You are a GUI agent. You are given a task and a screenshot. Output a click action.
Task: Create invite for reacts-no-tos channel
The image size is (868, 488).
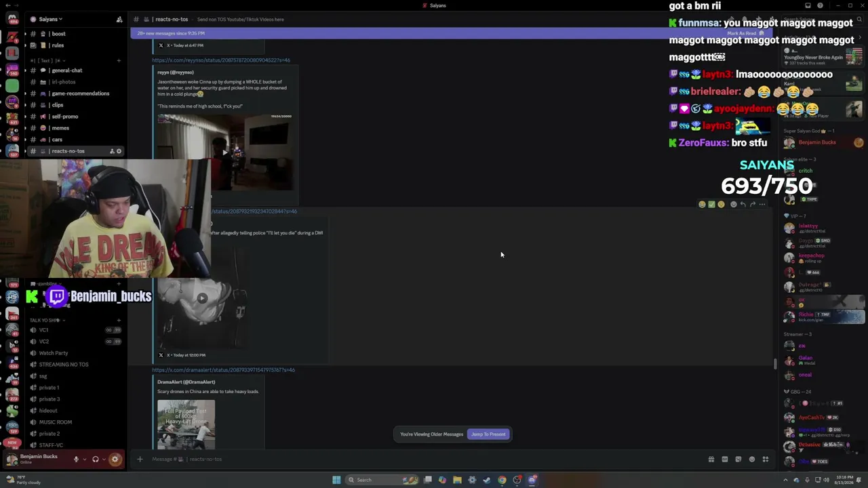coord(112,151)
